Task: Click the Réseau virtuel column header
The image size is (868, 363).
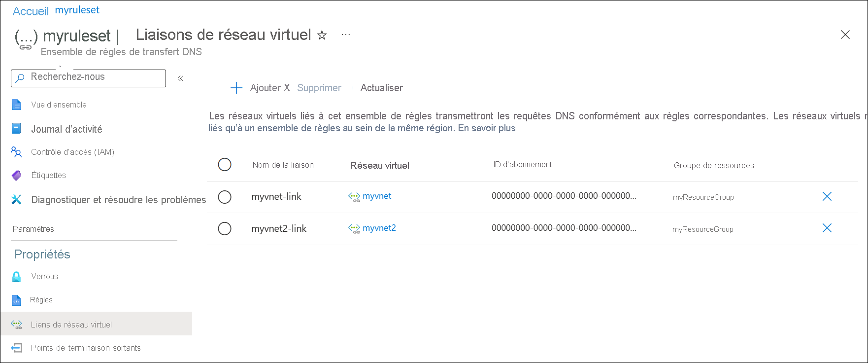Action: tap(380, 165)
